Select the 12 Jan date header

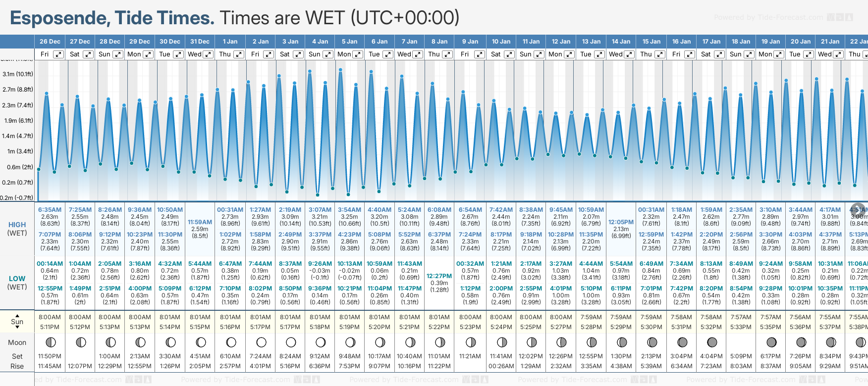[x=561, y=42]
